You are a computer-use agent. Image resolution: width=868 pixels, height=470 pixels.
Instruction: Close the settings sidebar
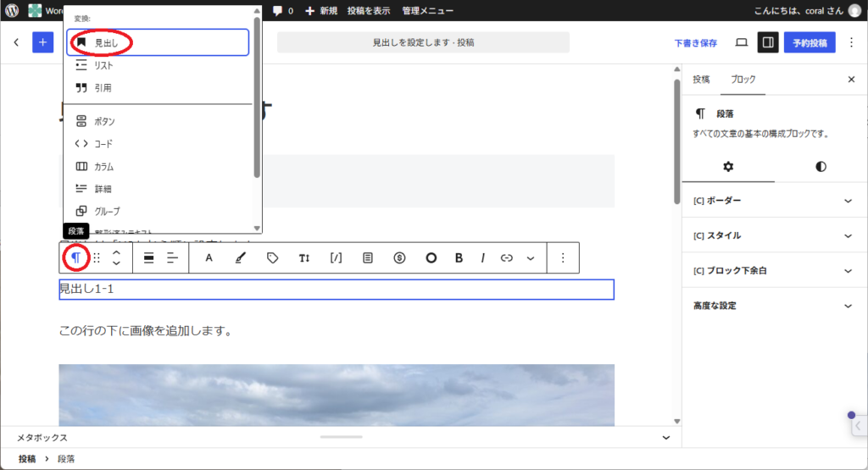[851, 80]
